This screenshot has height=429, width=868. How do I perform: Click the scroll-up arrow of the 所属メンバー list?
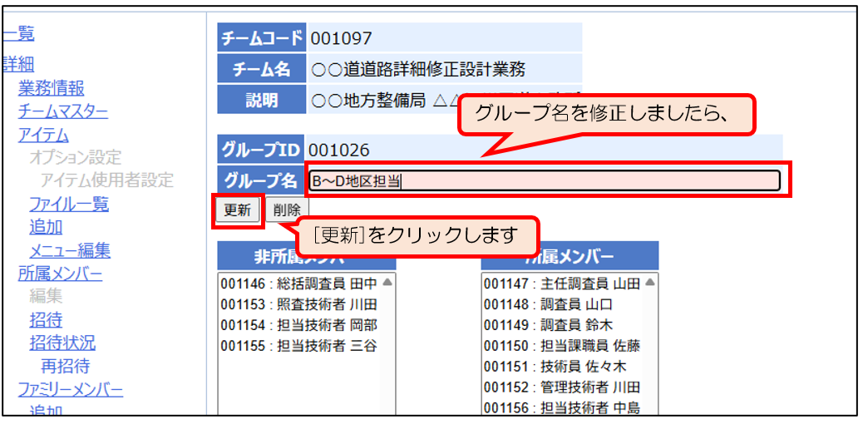click(649, 283)
